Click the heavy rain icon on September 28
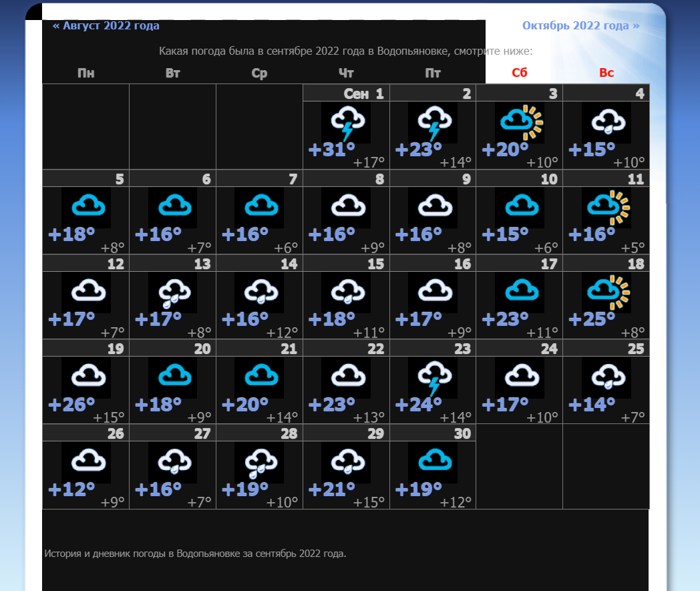Screen dimensions: 700x591 click(x=259, y=462)
